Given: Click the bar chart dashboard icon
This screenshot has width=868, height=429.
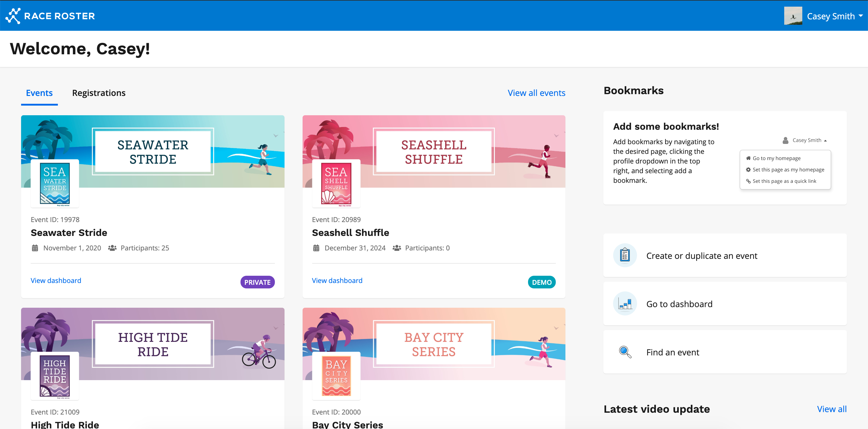Looking at the screenshot, I should 625,303.
